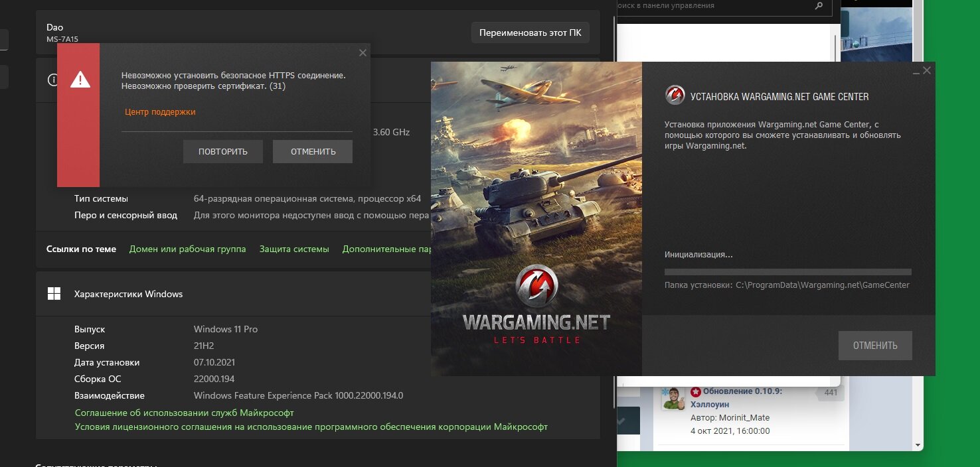
Task: Click the Wargaming.net tank artwork banner
Action: [x=536, y=219]
